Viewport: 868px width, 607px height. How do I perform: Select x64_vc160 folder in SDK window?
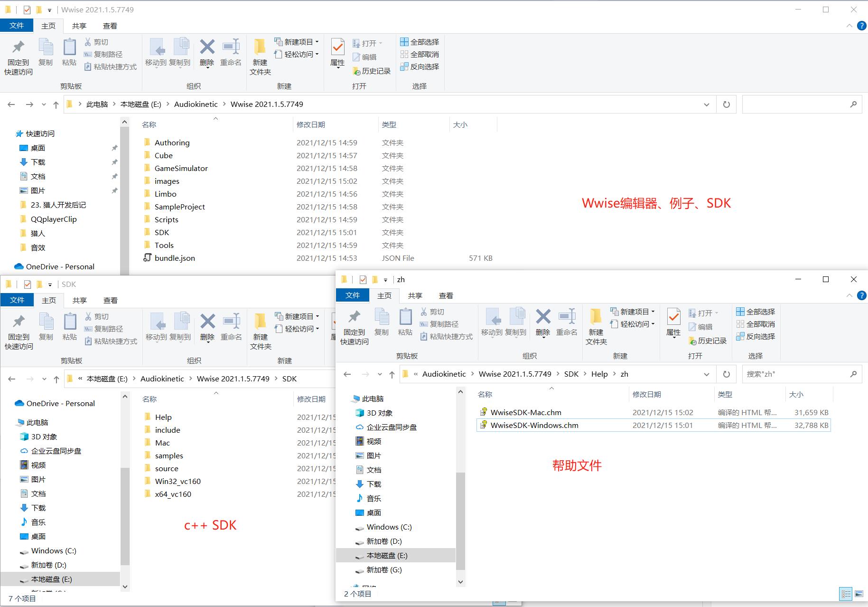[x=173, y=494]
